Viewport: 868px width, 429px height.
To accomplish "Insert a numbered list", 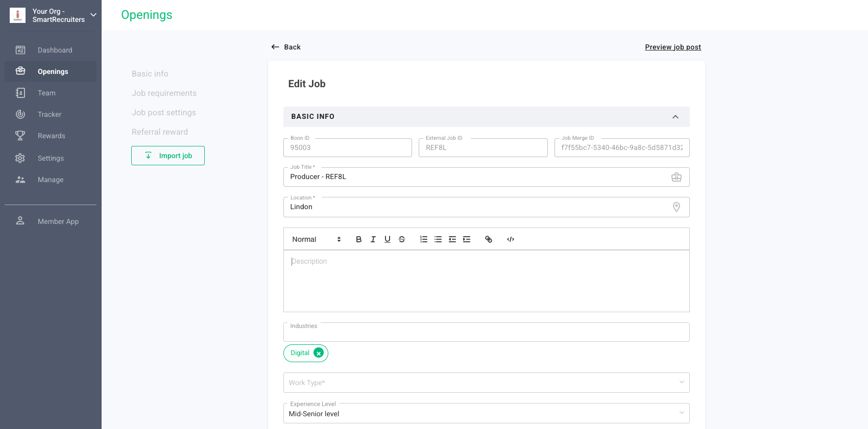I will coord(424,239).
